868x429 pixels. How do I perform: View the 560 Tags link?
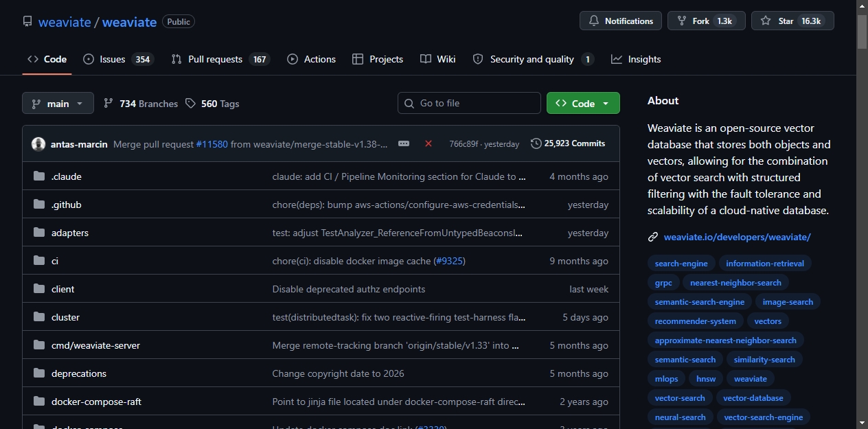pyautogui.click(x=212, y=104)
